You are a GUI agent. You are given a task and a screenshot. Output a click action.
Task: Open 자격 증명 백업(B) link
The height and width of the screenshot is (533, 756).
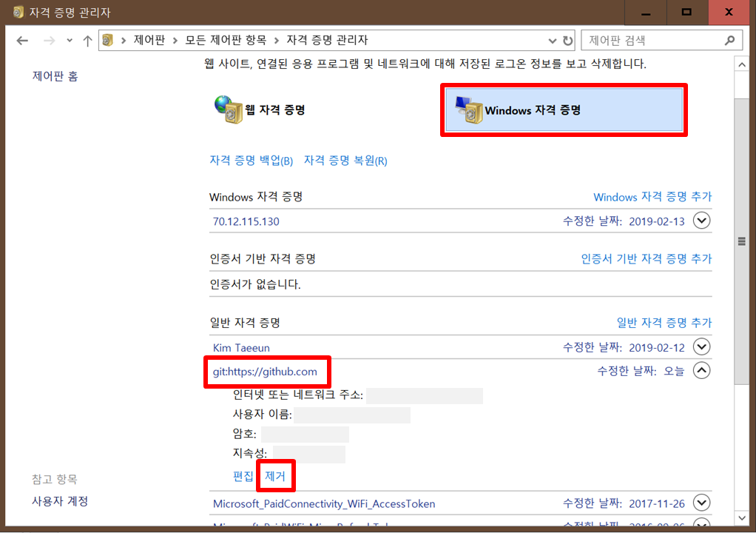[252, 161]
